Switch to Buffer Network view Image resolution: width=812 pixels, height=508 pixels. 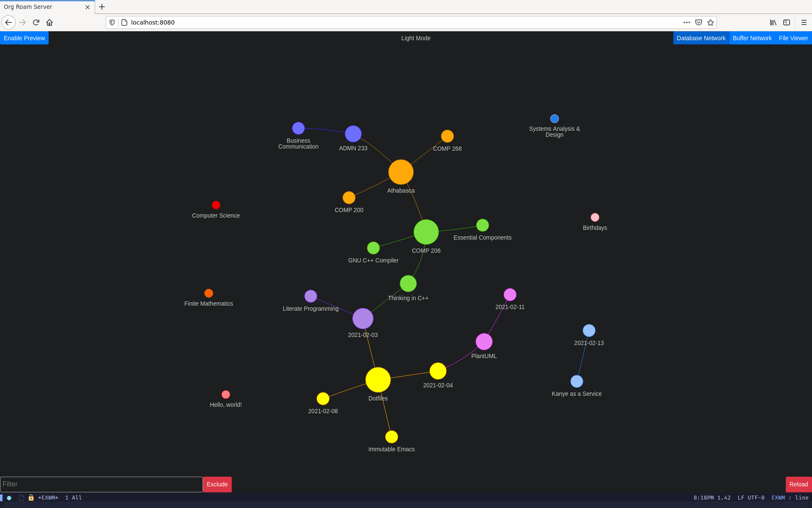click(x=752, y=38)
